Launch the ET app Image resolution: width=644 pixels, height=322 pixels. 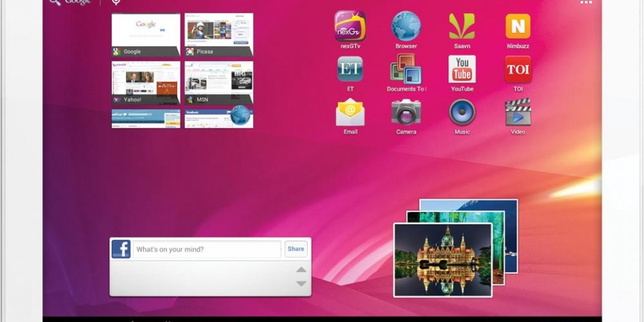click(350, 70)
